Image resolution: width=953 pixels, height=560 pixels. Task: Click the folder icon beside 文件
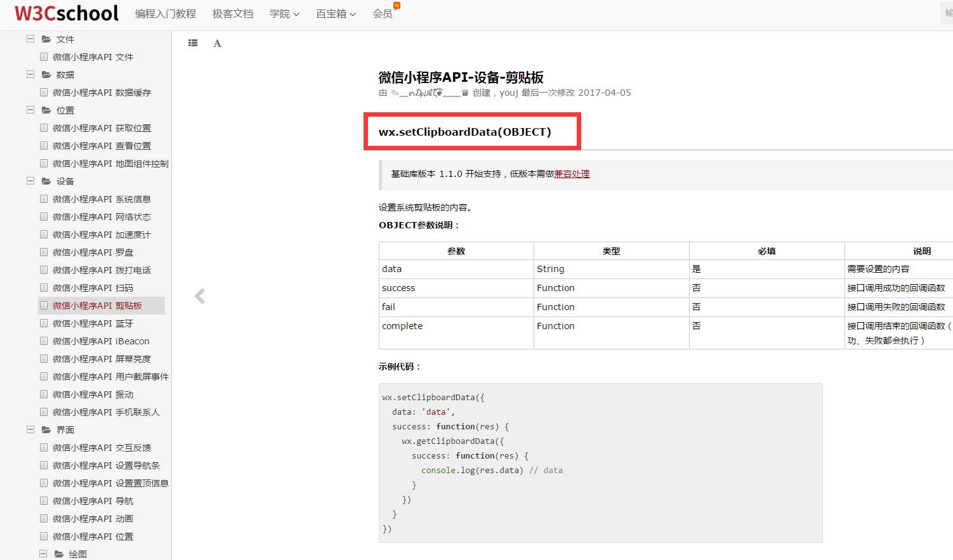click(x=46, y=39)
